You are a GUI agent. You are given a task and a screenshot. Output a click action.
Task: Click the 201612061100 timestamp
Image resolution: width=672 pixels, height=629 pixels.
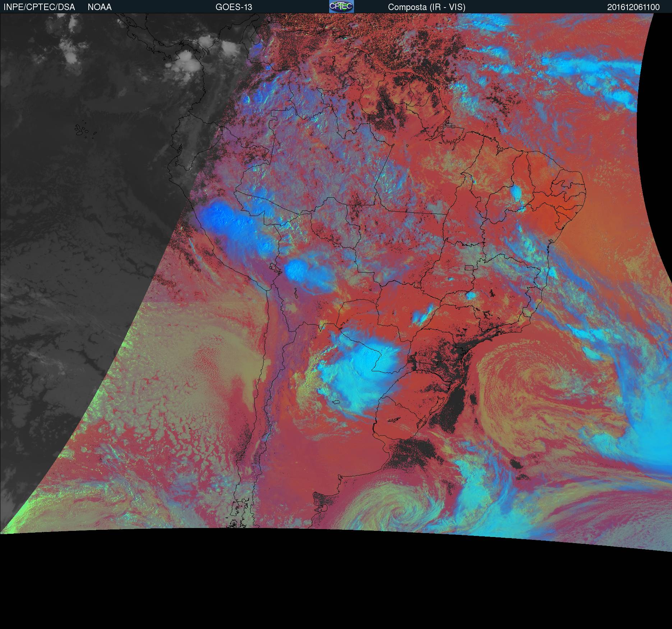click(x=633, y=7)
